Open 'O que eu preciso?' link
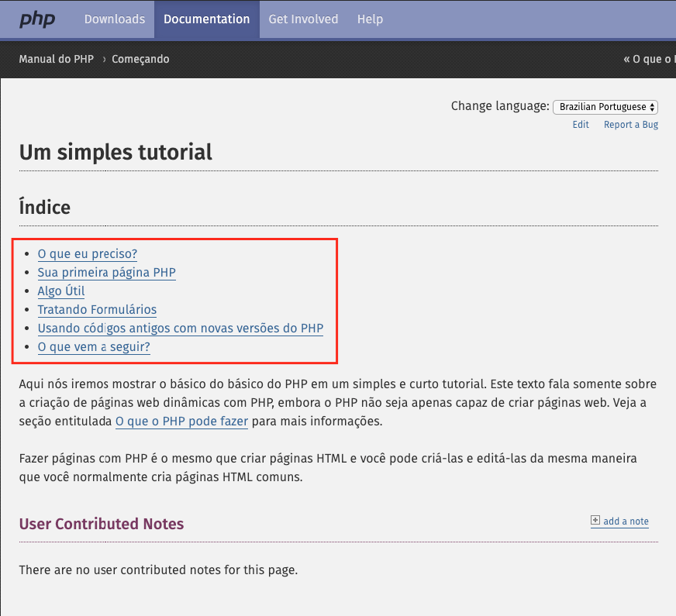 pos(88,253)
